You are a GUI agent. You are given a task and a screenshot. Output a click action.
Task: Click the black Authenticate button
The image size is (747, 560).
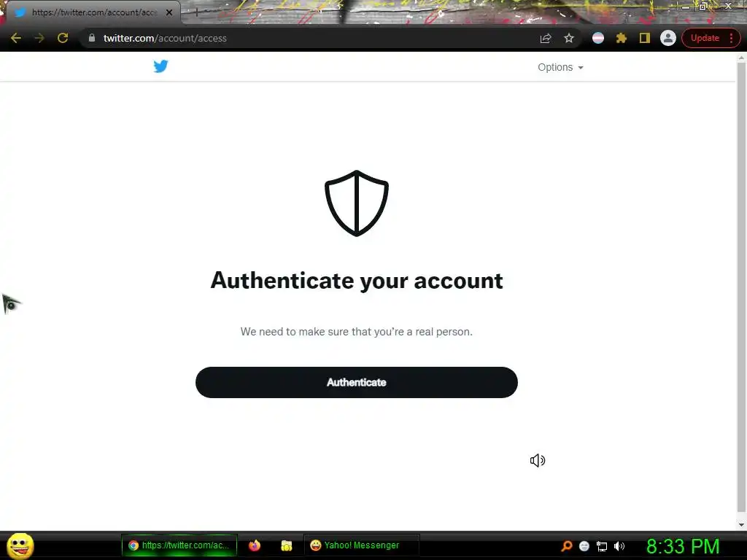(x=356, y=382)
